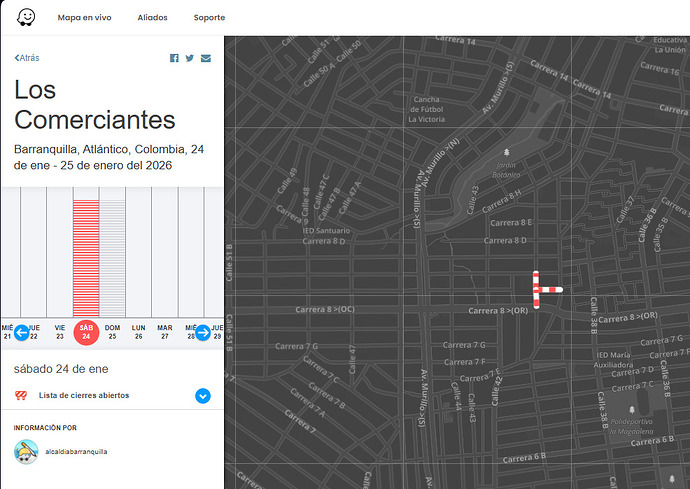690x489 pixels.
Task: Open the Aliados menu item
Action: pos(152,18)
